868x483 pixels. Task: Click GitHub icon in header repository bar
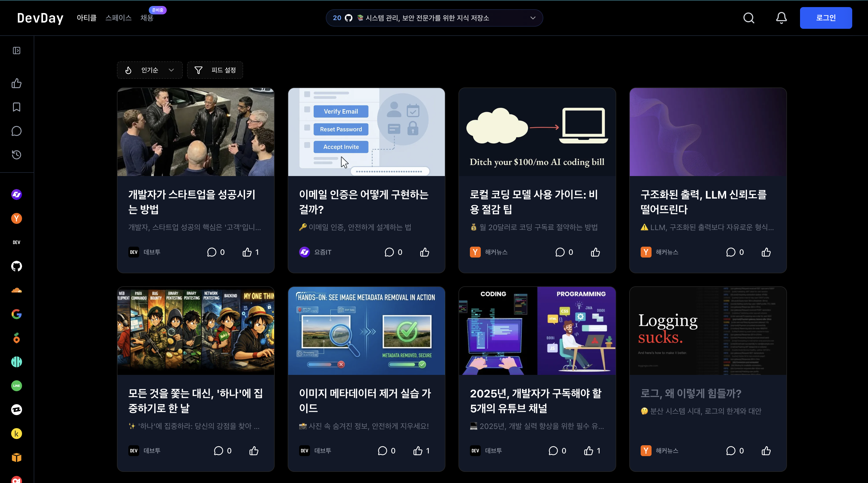(x=349, y=18)
